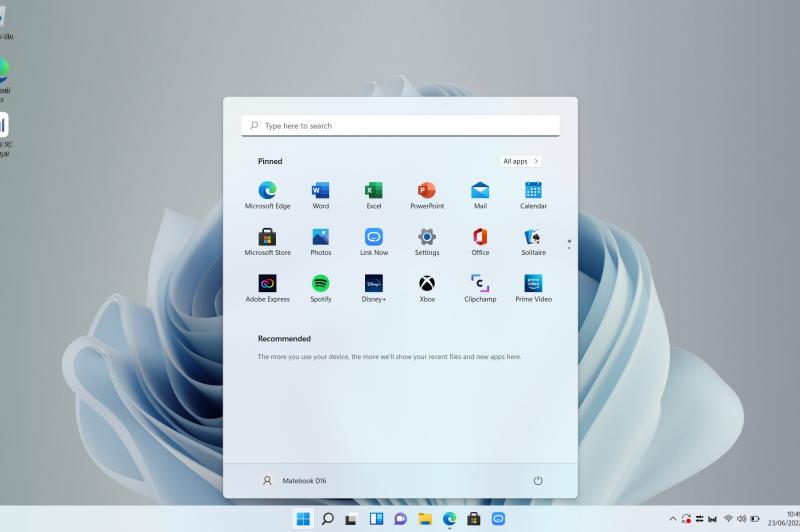Open the pinned Excel app
This screenshot has height=532, width=800.
(373, 195)
